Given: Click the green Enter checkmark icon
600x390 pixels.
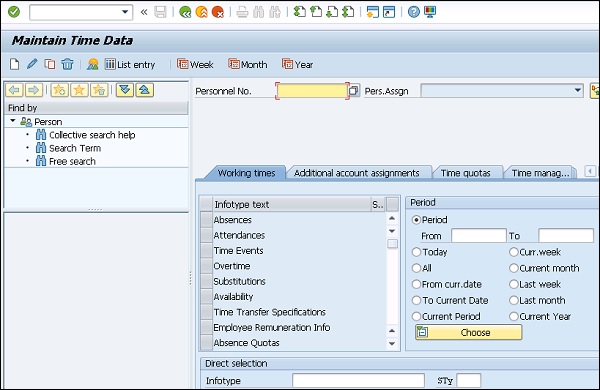Looking at the screenshot, I should click(x=14, y=12).
